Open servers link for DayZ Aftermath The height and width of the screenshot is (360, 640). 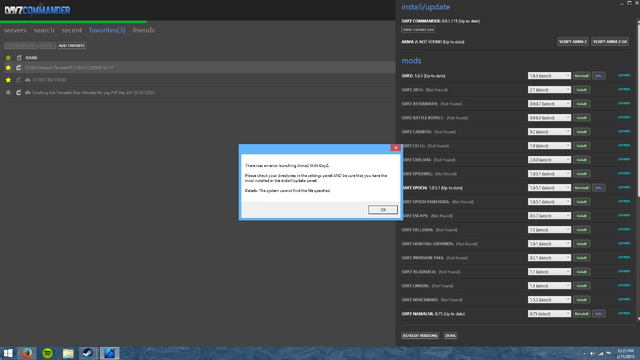624,103
